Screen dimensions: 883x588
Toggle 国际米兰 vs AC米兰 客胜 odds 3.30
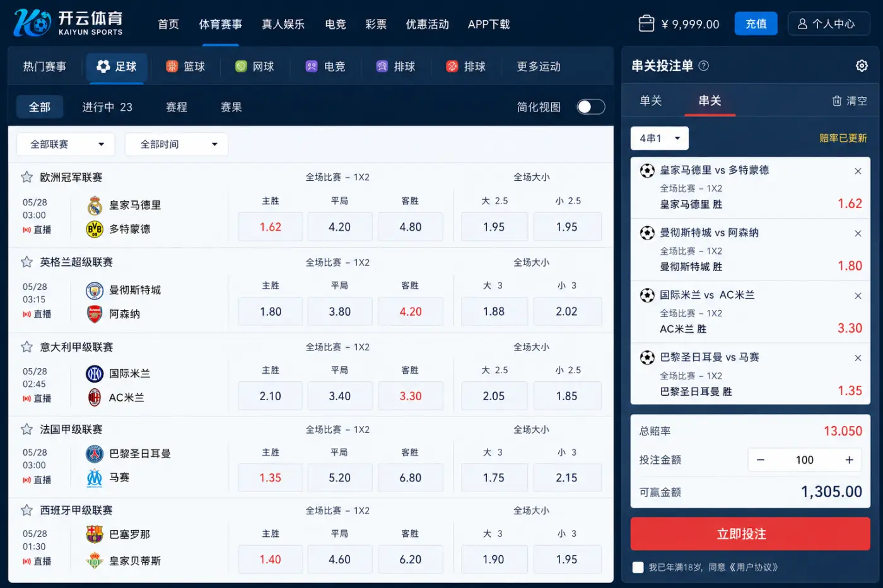[411, 396]
